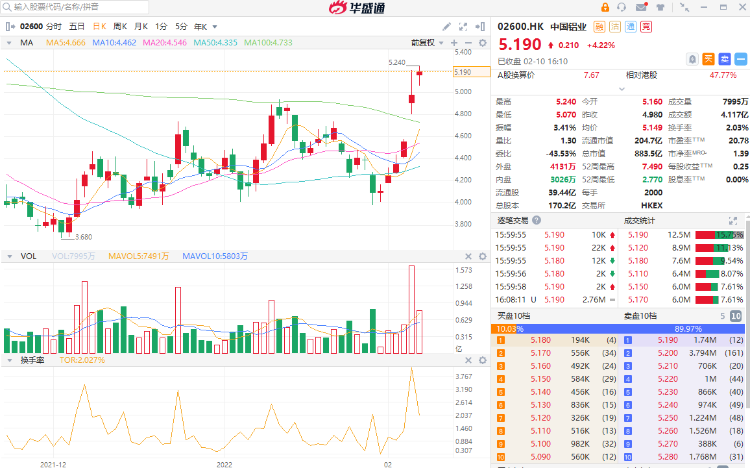Screen dimensions: 750x468
Task: Close the 换手率 indicator panel
Action: click(x=468, y=360)
